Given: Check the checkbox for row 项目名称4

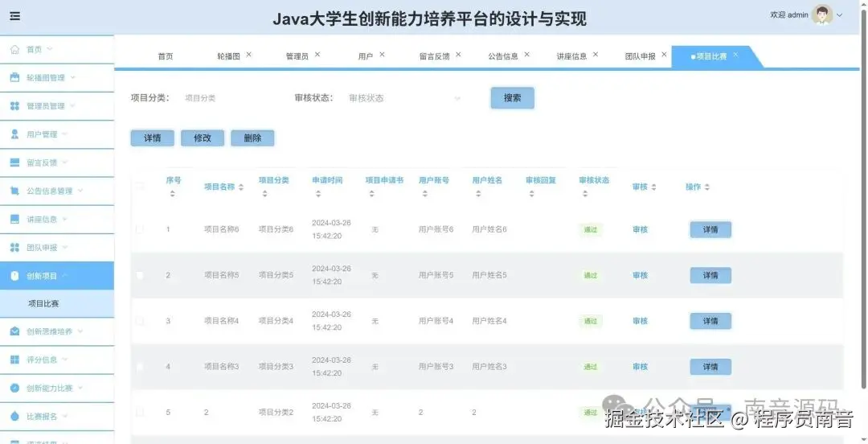Looking at the screenshot, I should 140,321.
